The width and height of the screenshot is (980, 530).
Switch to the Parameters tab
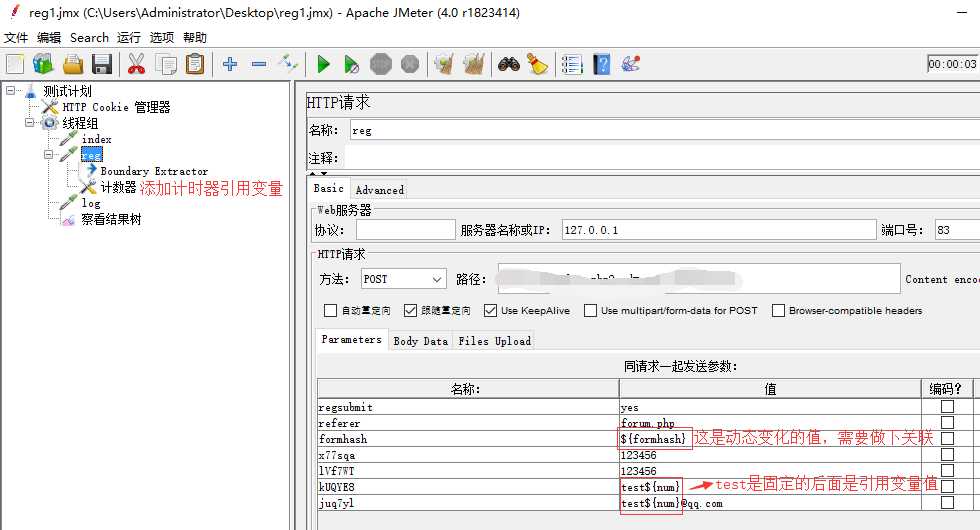351,339
